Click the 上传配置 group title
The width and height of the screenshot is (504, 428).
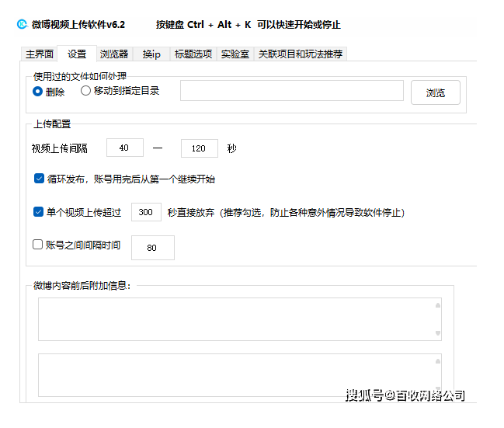pos(52,124)
